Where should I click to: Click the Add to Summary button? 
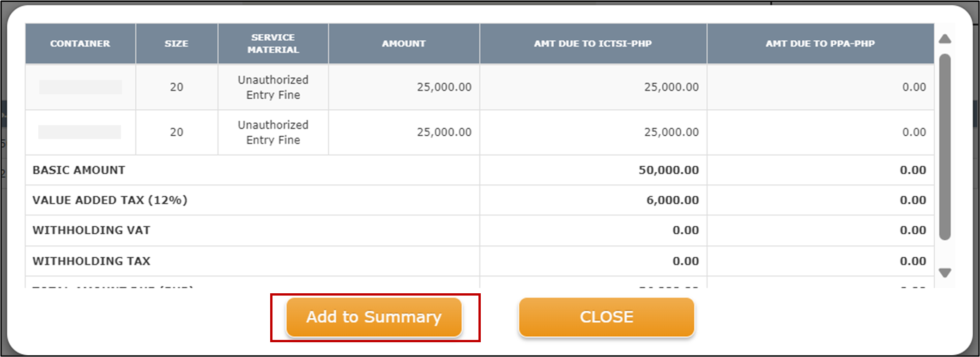pyautogui.click(x=374, y=317)
